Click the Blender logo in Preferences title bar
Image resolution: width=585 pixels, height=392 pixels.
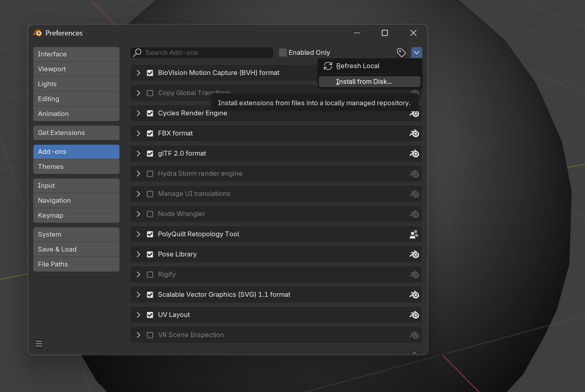point(37,33)
